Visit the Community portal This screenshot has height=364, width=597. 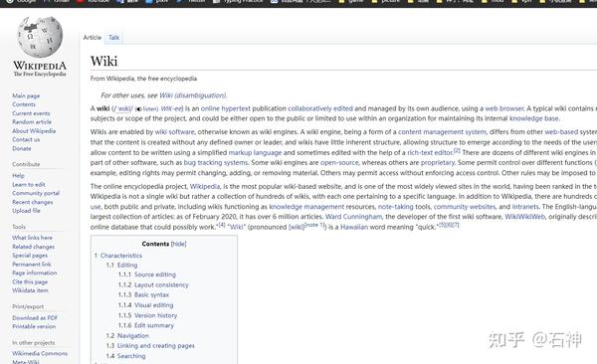(36, 193)
